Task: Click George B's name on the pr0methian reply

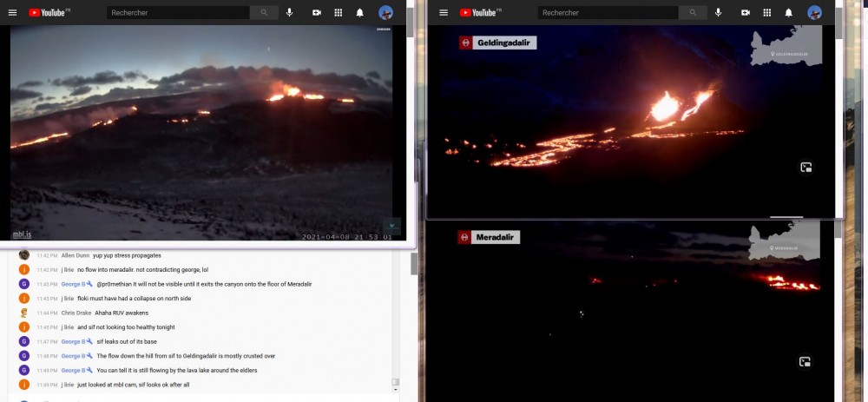Action: tap(73, 284)
